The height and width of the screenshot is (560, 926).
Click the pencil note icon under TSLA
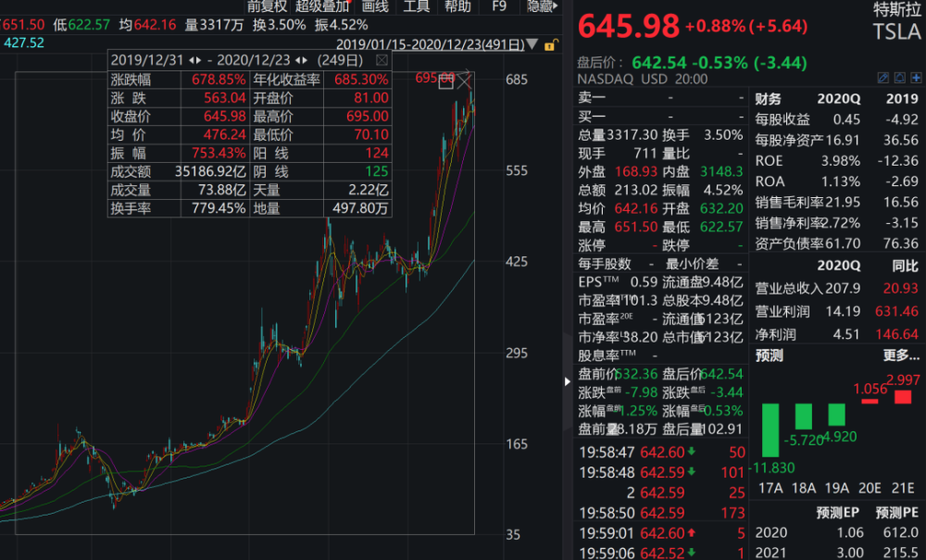(x=883, y=78)
